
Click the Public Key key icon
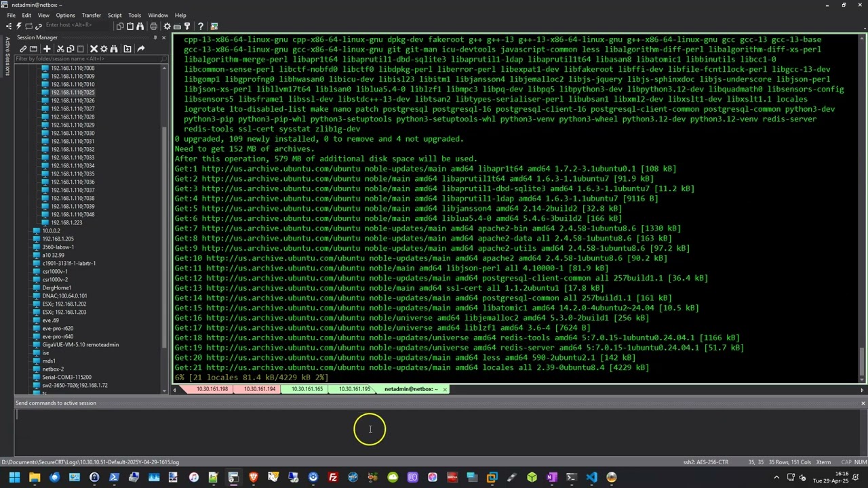coord(187,26)
